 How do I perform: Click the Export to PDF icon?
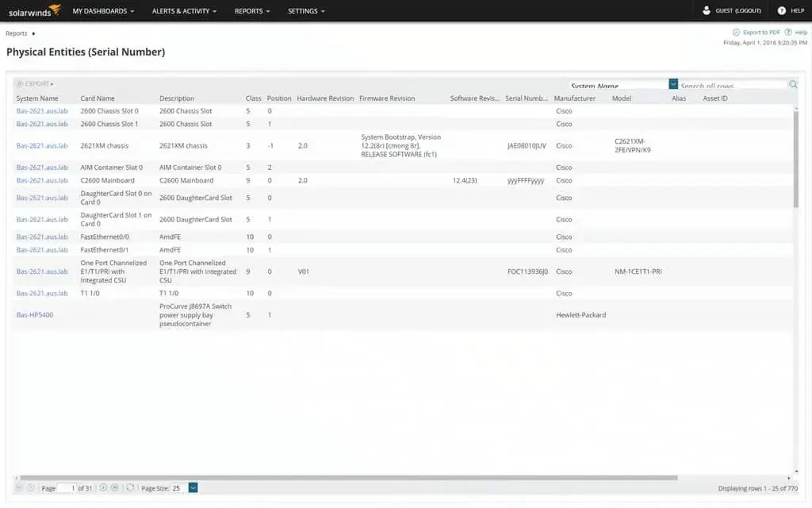pos(736,32)
